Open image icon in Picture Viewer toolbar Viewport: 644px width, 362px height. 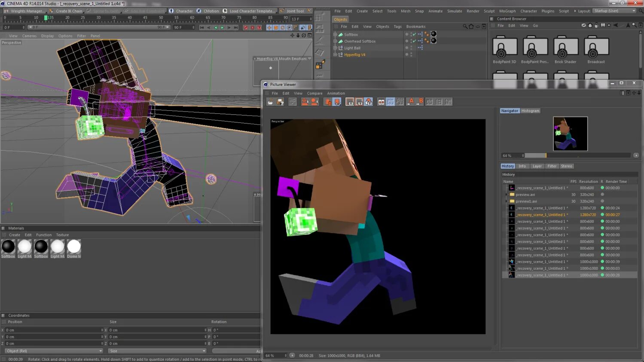[x=270, y=102]
